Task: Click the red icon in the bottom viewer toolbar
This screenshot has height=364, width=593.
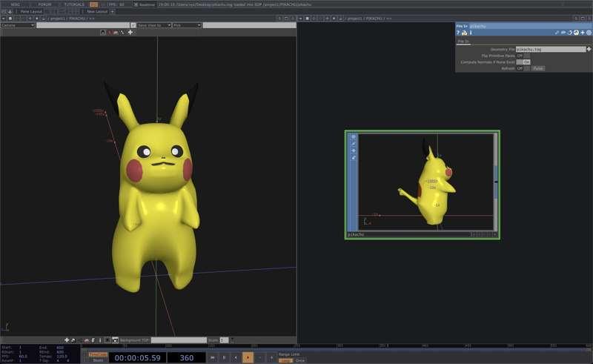Action: tap(86, 340)
